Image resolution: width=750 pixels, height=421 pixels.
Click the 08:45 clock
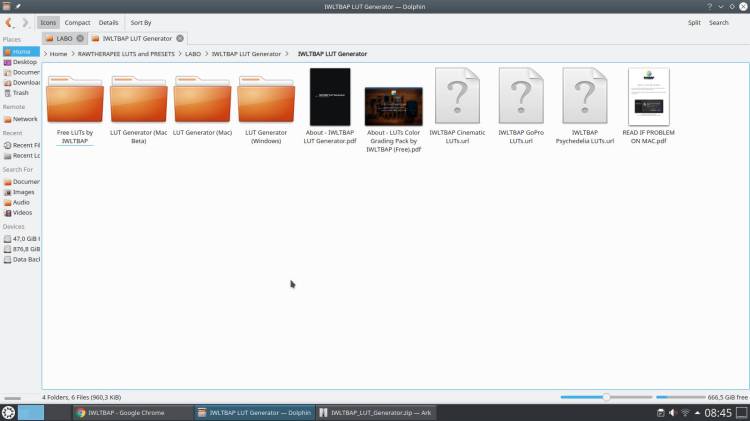click(717, 413)
